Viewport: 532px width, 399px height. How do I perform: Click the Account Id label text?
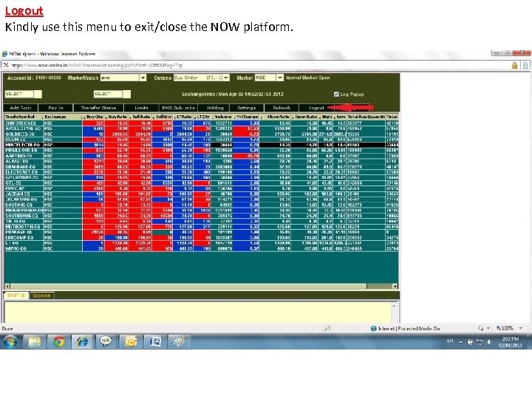tap(21, 78)
